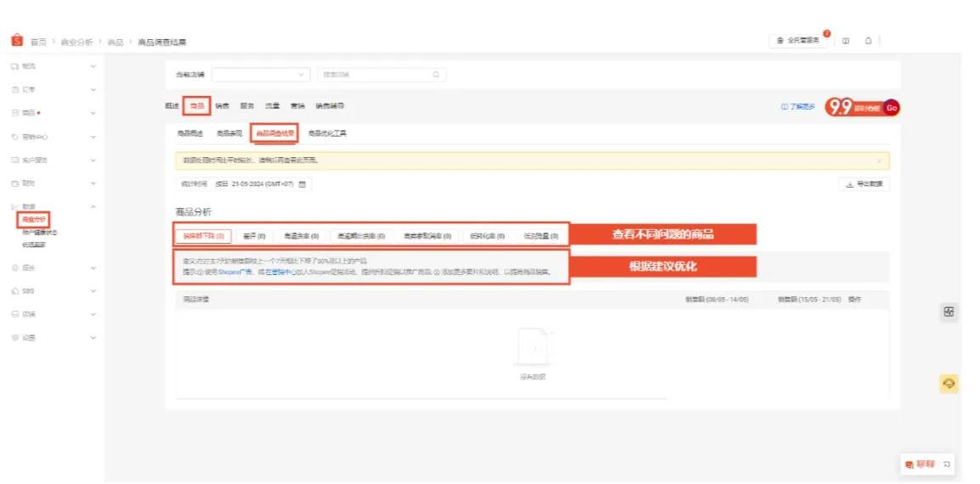
Task: Click the Shopee logo in the header
Action: [x=17, y=41]
